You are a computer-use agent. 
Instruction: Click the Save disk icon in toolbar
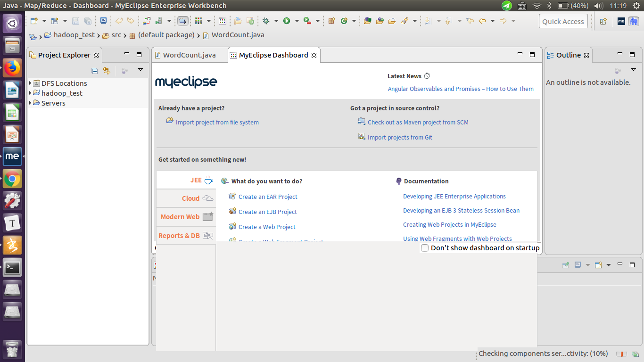click(x=75, y=21)
